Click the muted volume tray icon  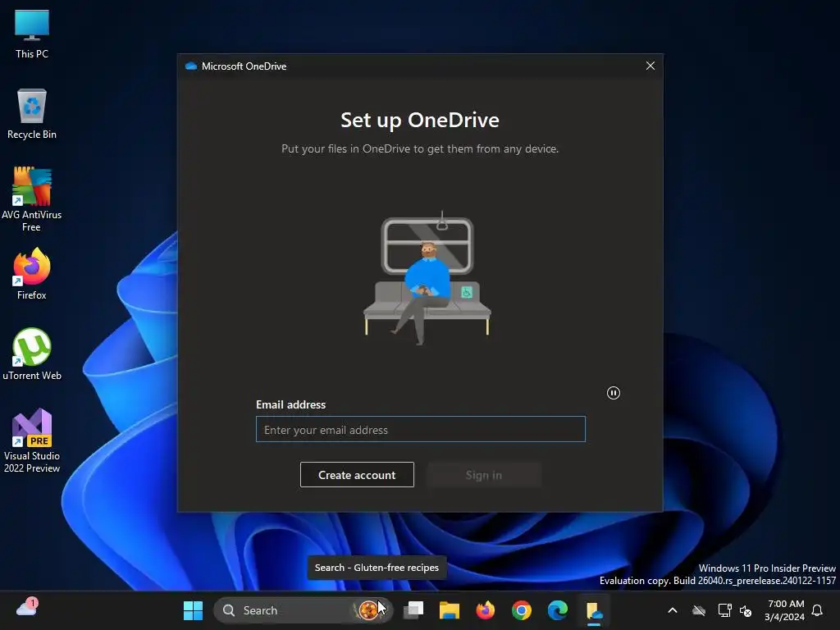pyautogui.click(x=745, y=610)
